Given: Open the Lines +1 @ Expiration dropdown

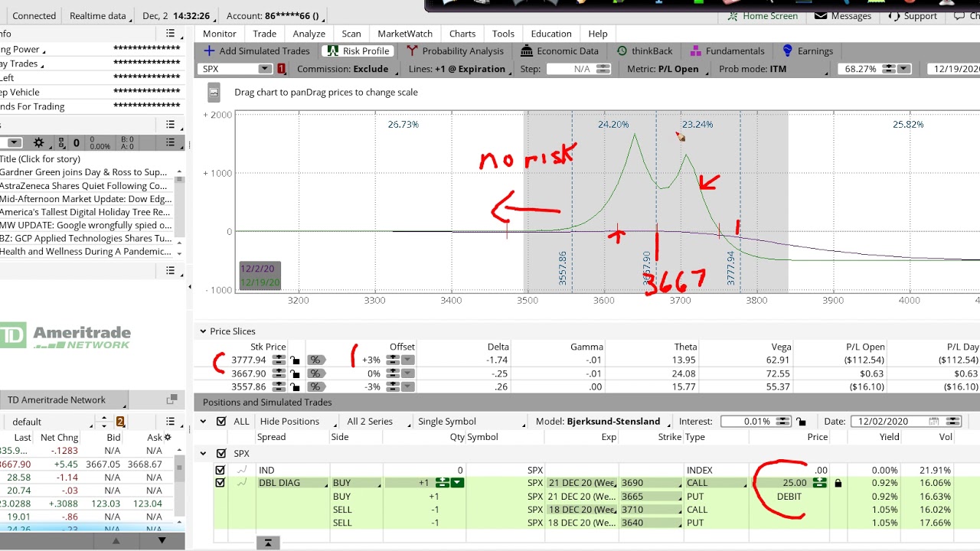Looking at the screenshot, I should [x=459, y=69].
